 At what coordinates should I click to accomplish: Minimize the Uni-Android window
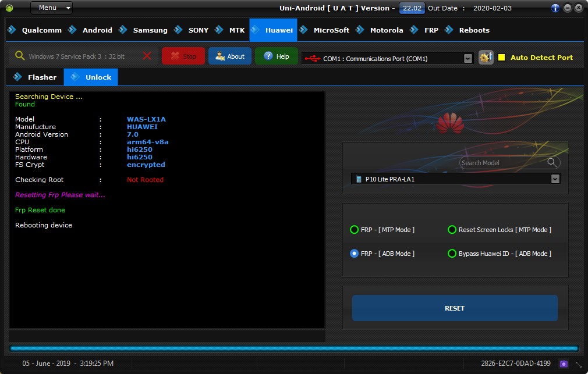(568, 8)
